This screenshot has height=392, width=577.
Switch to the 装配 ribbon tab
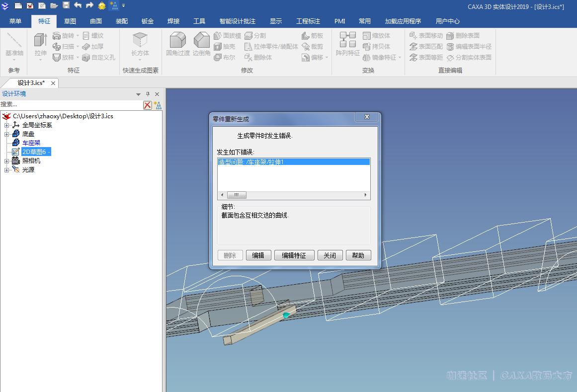click(x=121, y=21)
